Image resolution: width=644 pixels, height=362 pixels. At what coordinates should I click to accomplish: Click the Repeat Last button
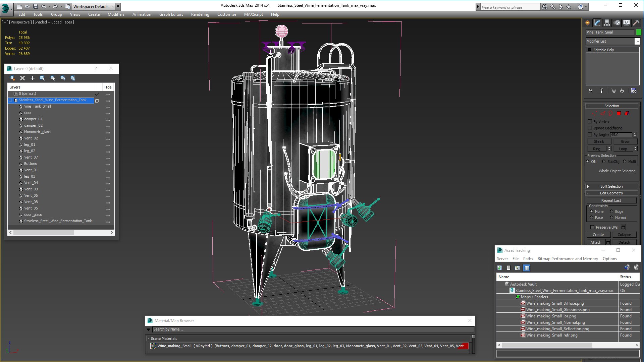[x=611, y=200]
